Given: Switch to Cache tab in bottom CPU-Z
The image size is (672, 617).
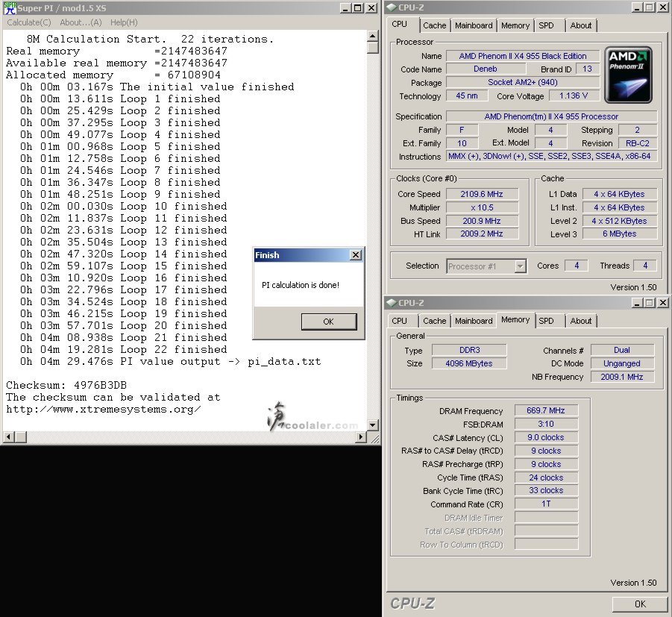Looking at the screenshot, I should point(435,321).
